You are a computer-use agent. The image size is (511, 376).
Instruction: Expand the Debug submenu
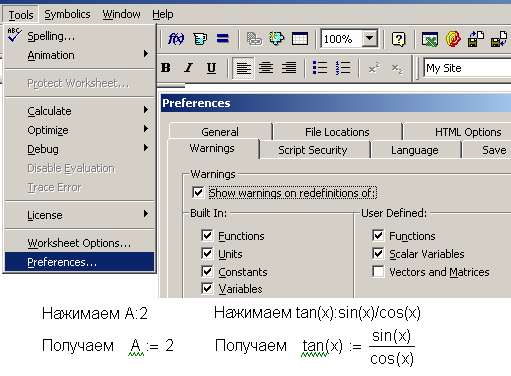click(80, 149)
